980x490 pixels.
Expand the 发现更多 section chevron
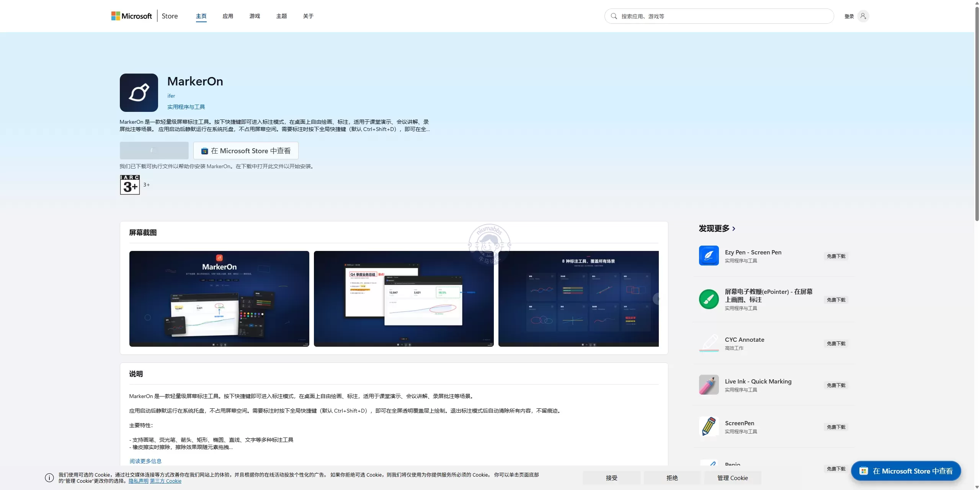[x=734, y=229]
